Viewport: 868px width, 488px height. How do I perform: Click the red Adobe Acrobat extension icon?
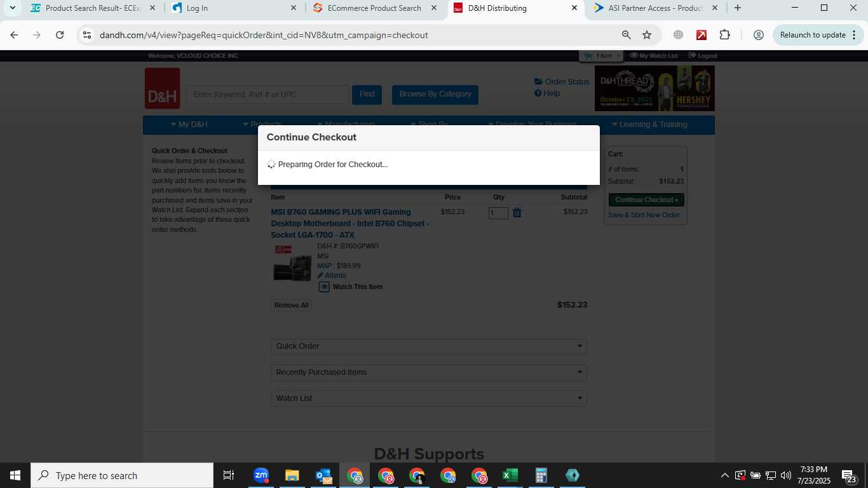[702, 35]
